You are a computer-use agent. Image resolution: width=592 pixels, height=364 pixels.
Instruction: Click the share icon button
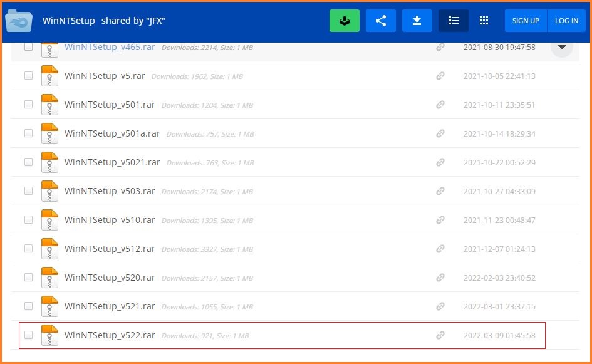(x=381, y=21)
